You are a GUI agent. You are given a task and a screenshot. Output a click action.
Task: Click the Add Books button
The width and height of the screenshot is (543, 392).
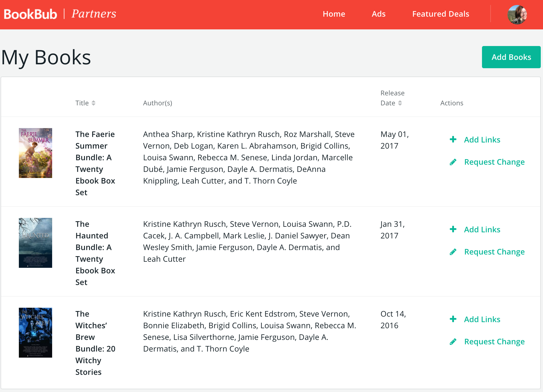[511, 57]
